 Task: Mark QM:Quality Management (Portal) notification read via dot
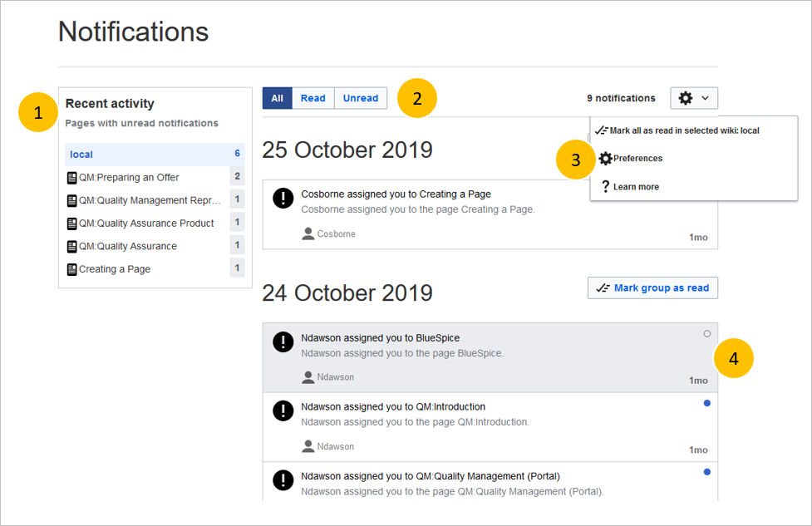[707, 472]
